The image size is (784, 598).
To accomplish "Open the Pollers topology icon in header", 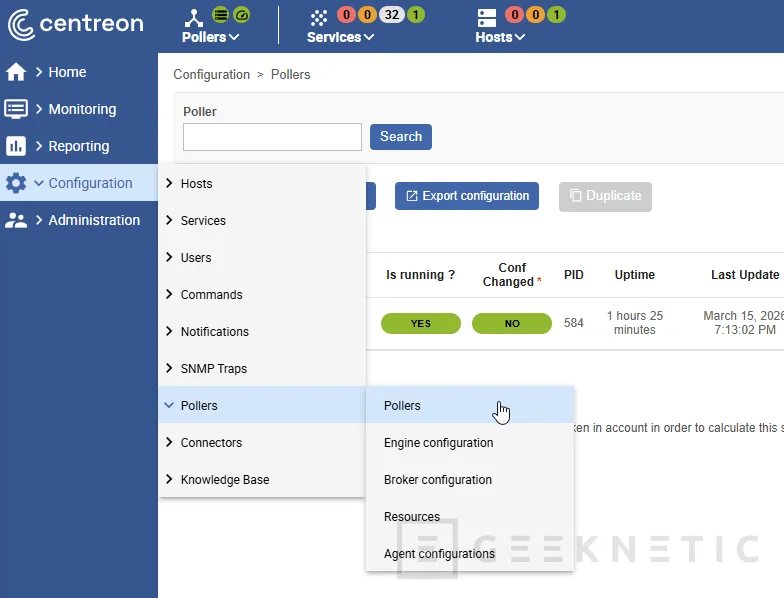I will 194,18.
